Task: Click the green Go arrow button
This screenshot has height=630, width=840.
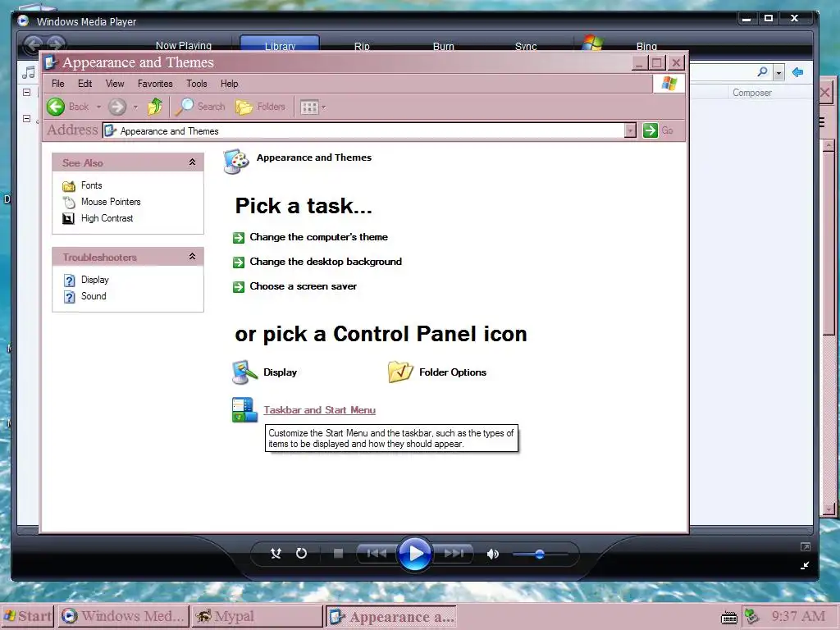Action: (650, 130)
